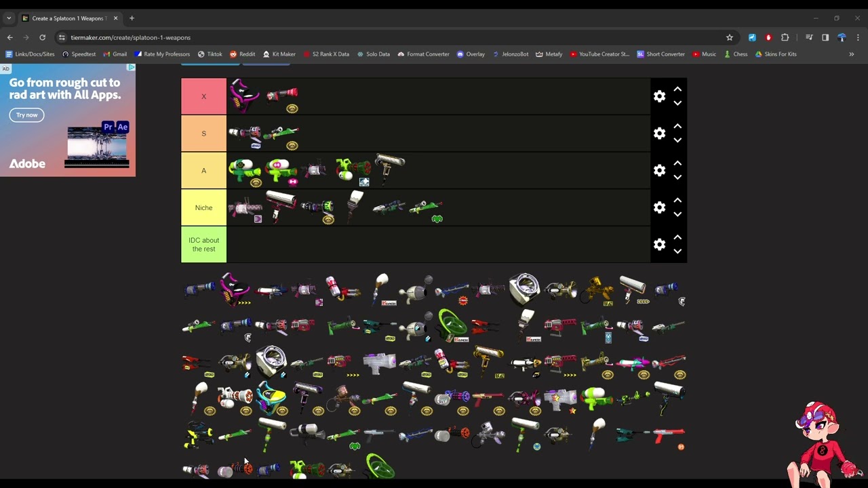Show more bookmarks via overflow chevron

pyautogui.click(x=852, y=54)
